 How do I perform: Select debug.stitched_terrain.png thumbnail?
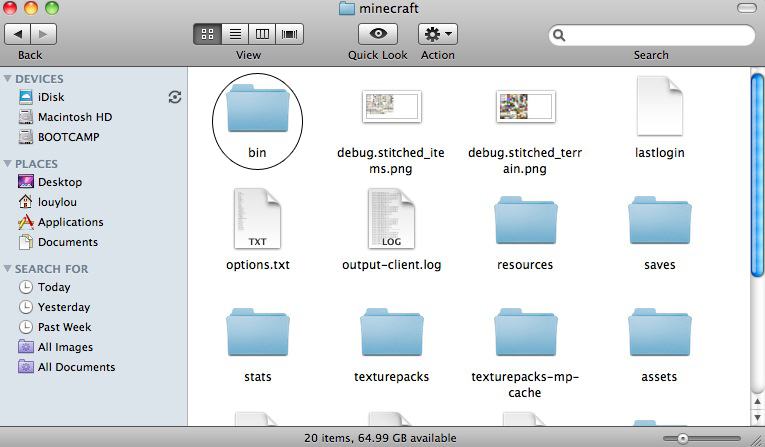point(525,106)
